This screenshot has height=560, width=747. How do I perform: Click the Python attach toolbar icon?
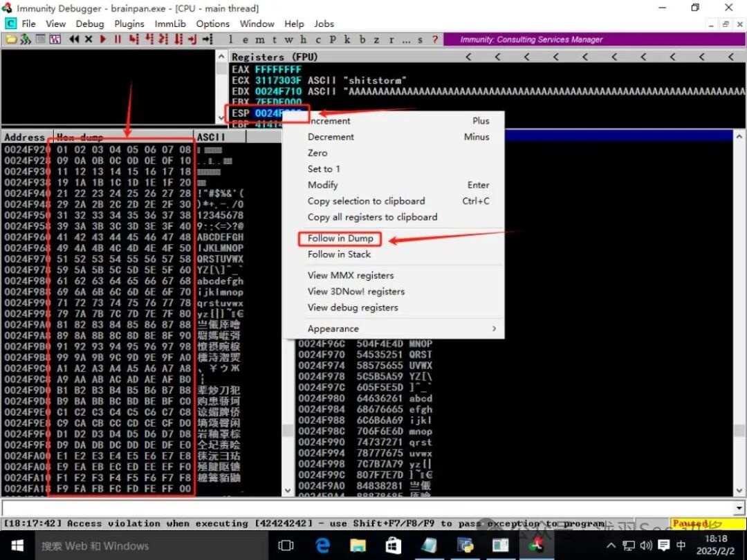tap(26, 39)
